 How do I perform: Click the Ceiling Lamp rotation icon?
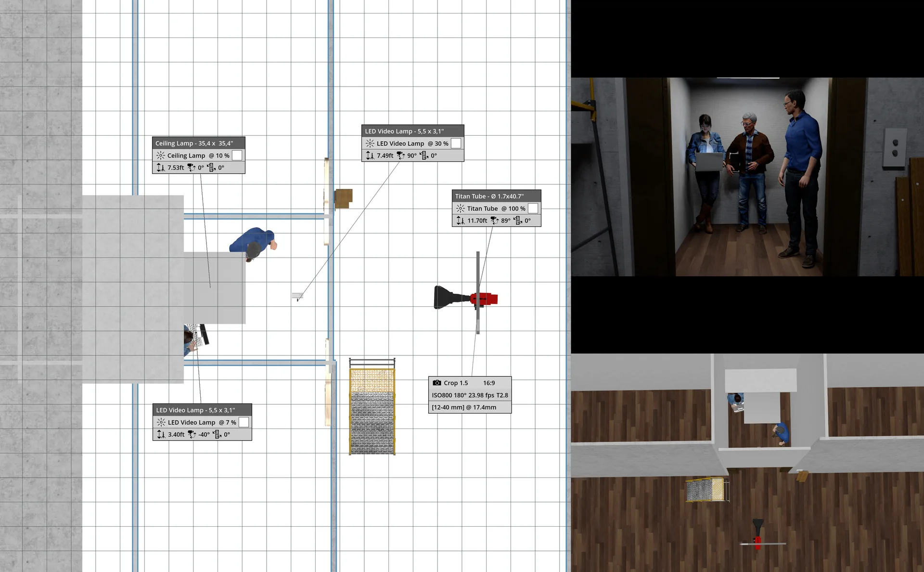211,168
